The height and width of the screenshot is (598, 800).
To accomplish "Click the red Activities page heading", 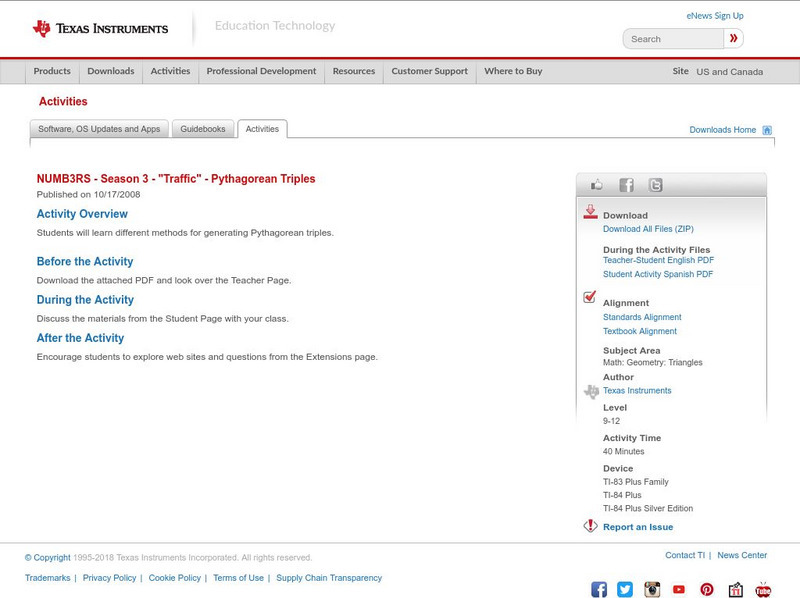I will pyautogui.click(x=63, y=102).
